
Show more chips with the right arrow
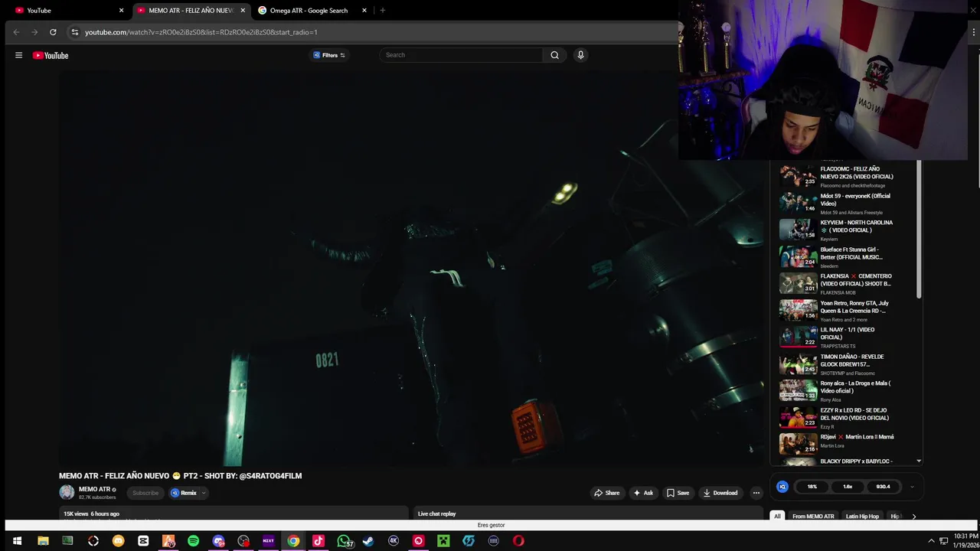click(x=913, y=517)
